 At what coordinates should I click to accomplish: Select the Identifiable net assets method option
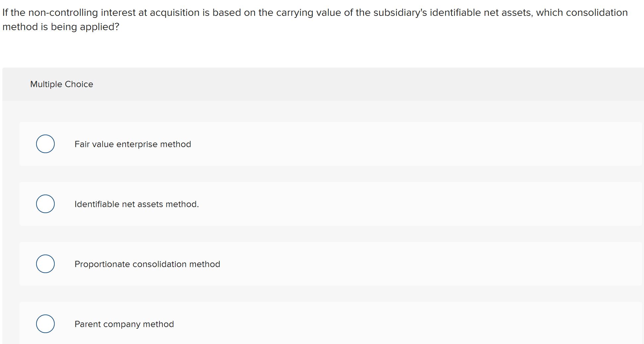(45, 204)
